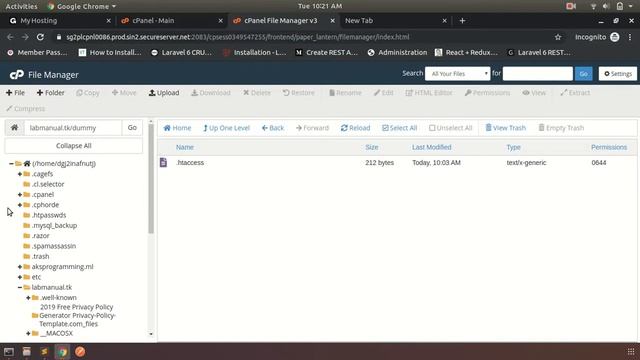Reload the file listing
The image size is (640, 360).
[355, 128]
